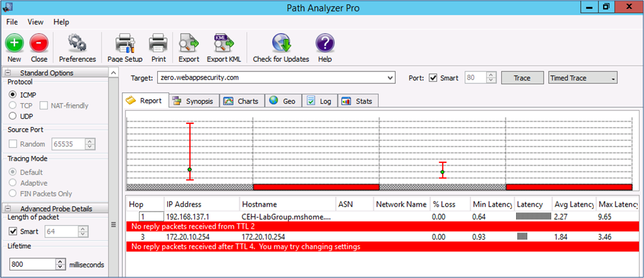Toggle the Random source port checkbox

13,144
